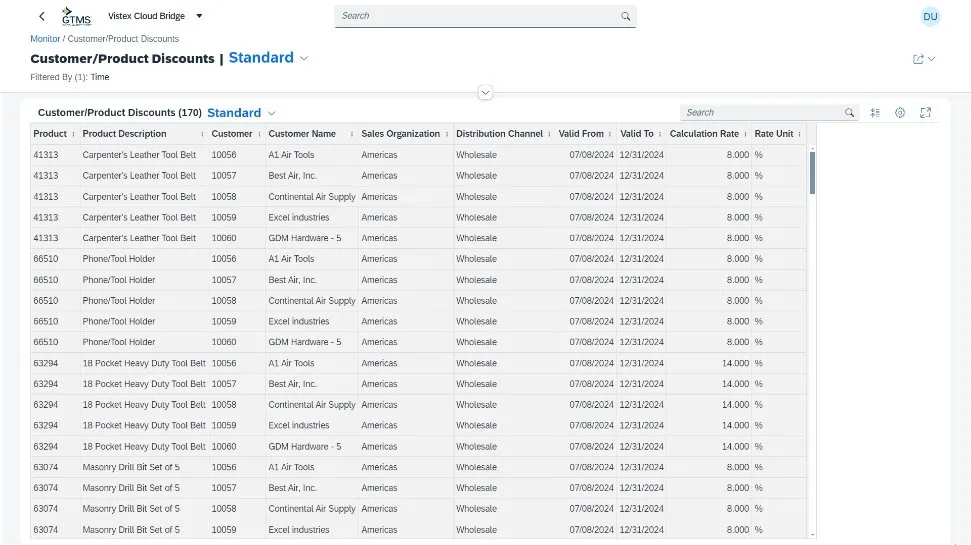
Task: Expand the page-level Standard variant dropdown
Action: tap(304, 58)
